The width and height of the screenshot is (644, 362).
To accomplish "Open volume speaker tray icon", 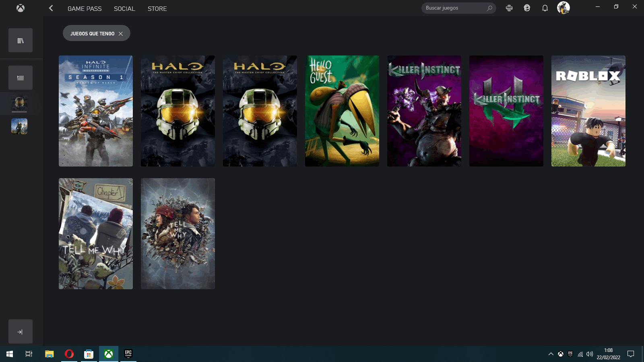I will point(590,354).
